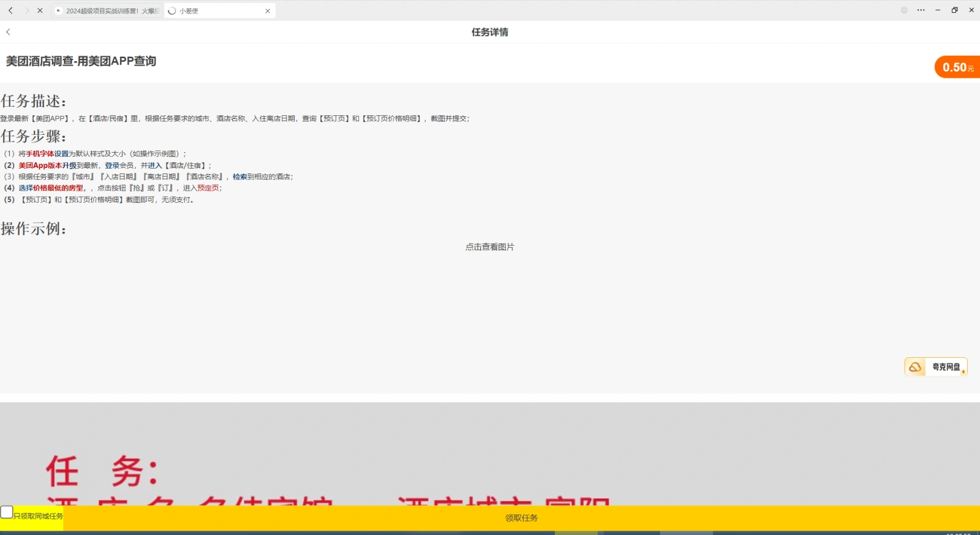Viewport: 980px width, 535px height.
Task: Click the 任务步骤 heading
Action: pyautogui.click(x=34, y=136)
